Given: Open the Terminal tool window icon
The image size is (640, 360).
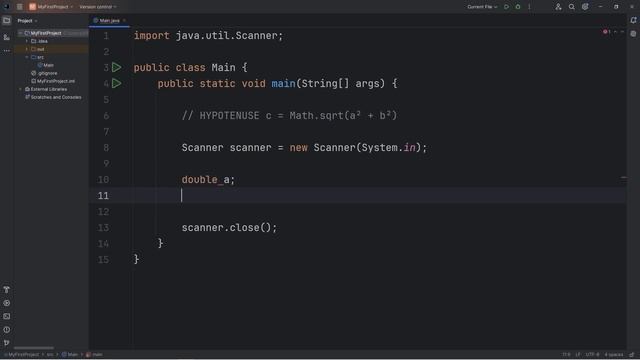Looking at the screenshot, I should (x=7, y=316).
